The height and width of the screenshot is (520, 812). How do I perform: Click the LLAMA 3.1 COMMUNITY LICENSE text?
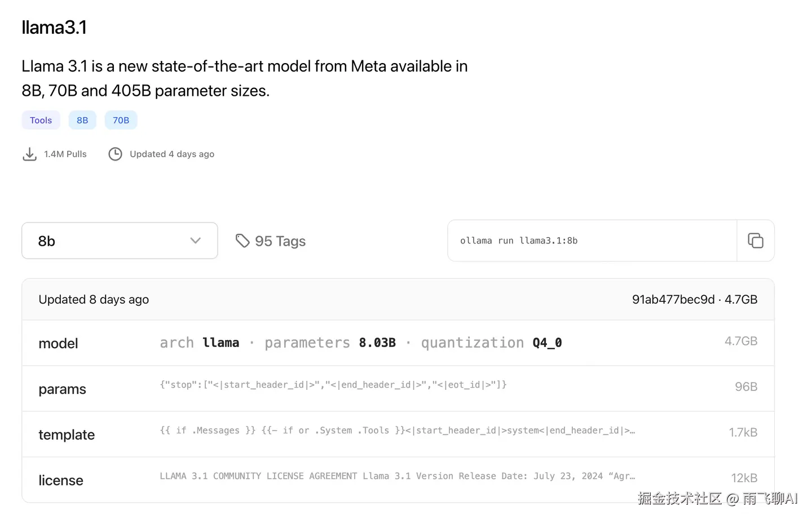(x=258, y=476)
